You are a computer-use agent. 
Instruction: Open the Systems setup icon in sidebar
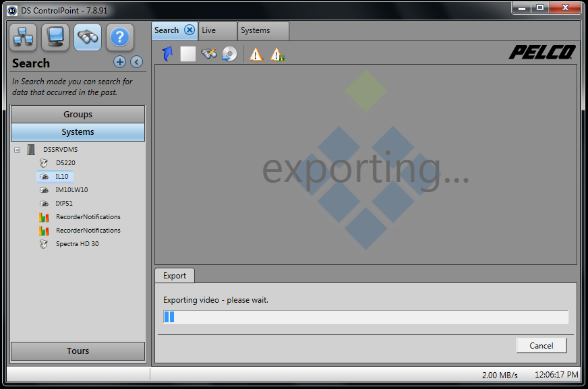(23, 37)
